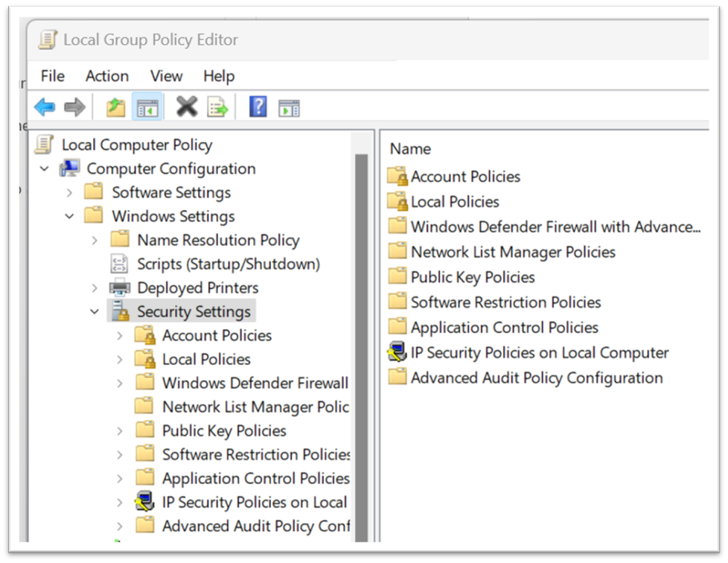The image size is (728, 563).
Task: Expand the Name Resolution Policy node
Action: coord(94,240)
